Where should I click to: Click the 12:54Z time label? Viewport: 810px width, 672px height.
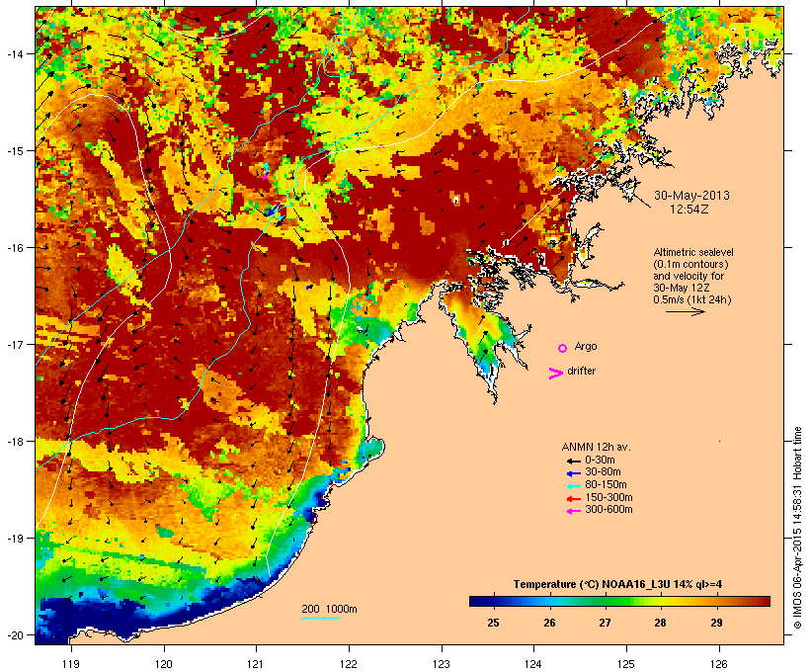[689, 209]
